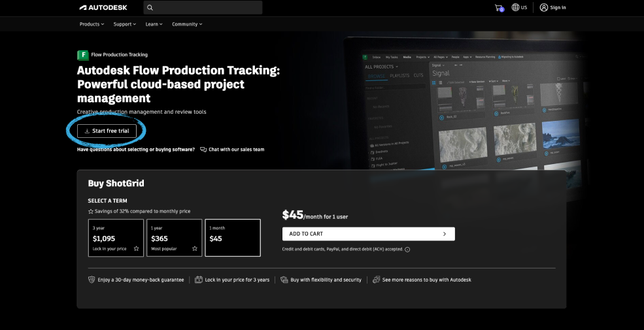
Task: Click info icon after ACH accepted
Action: tap(407, 250)
